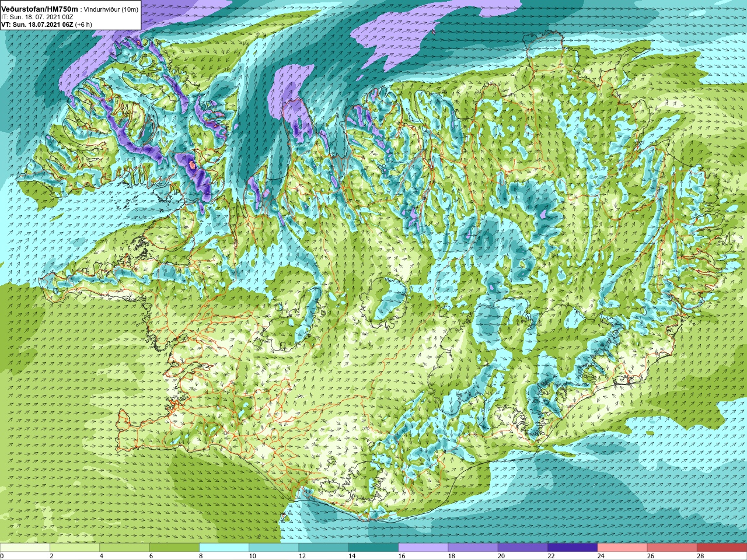Click the '(+6 h)' forecast offset text

click(x=83, y=25)
